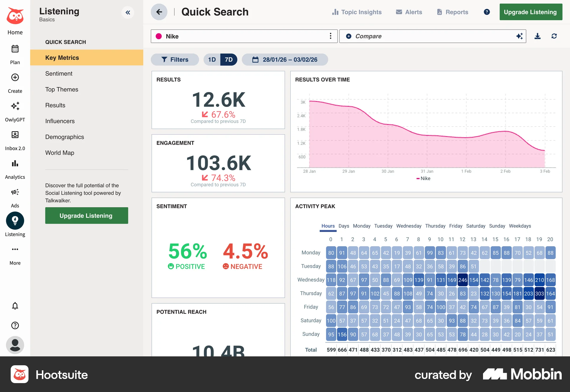Download results using the export icon
Screen dimensions: 570x392
[x=537, y=36]
